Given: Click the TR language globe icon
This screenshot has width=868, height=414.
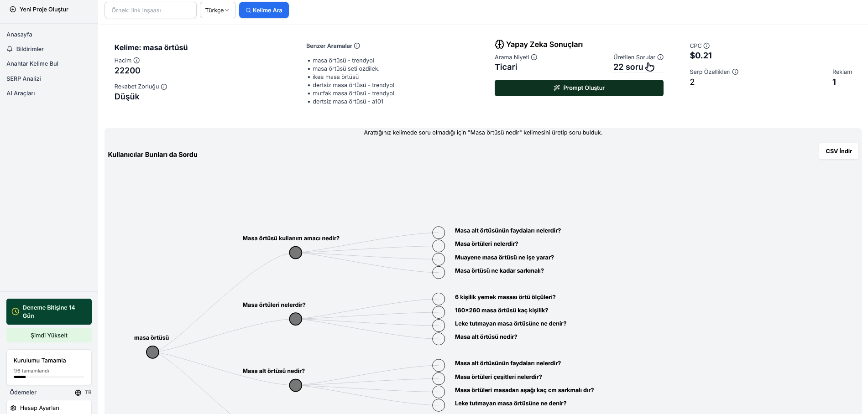Looking at the screenshot, I should [x=78, y=392].
